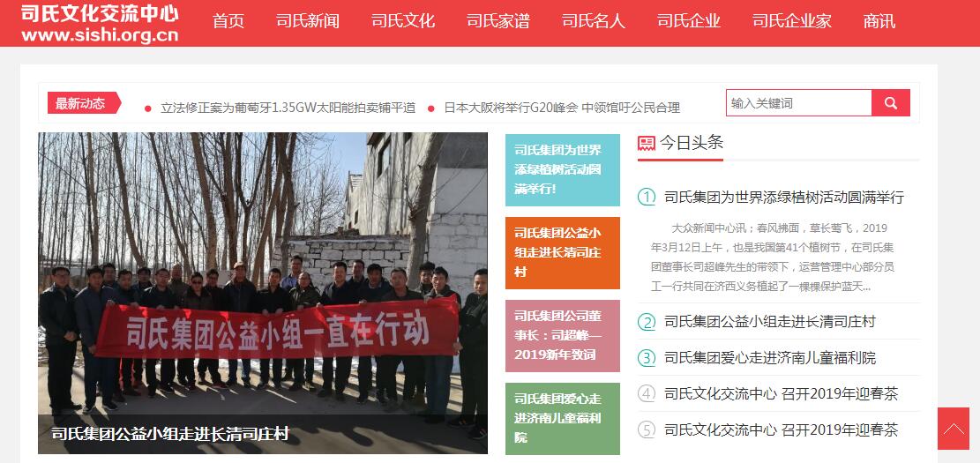Viewport: 980px width, 463px height.
Task: Click the circled number 1 headline icon
Action: click(647, 198)
